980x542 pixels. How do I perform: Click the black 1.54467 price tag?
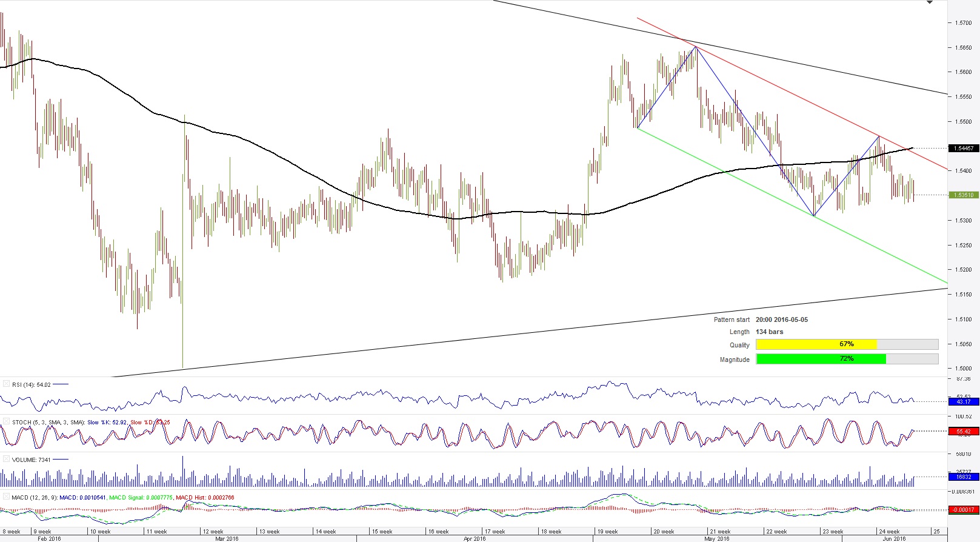point(964,148)
